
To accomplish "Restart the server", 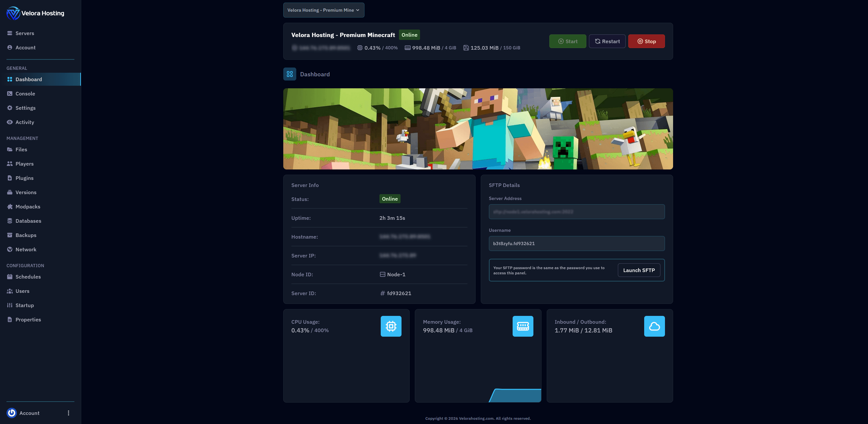I will 607,41.
